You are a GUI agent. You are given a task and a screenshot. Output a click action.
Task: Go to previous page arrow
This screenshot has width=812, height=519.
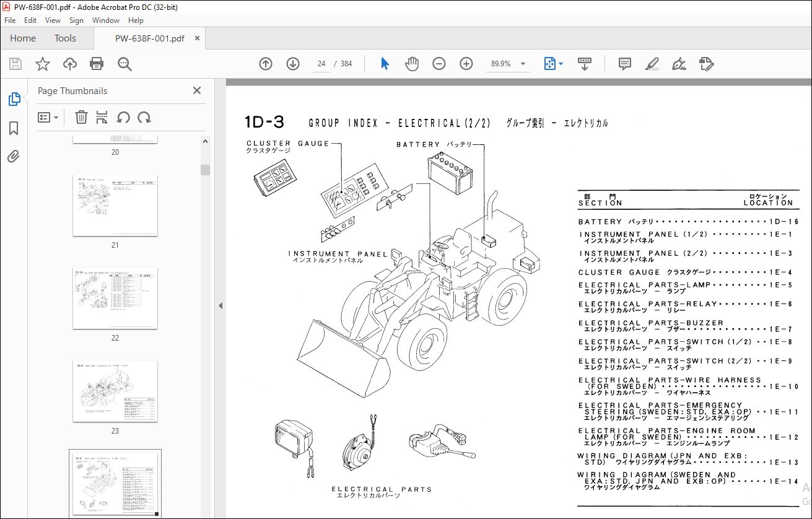[x=266, y=64]
